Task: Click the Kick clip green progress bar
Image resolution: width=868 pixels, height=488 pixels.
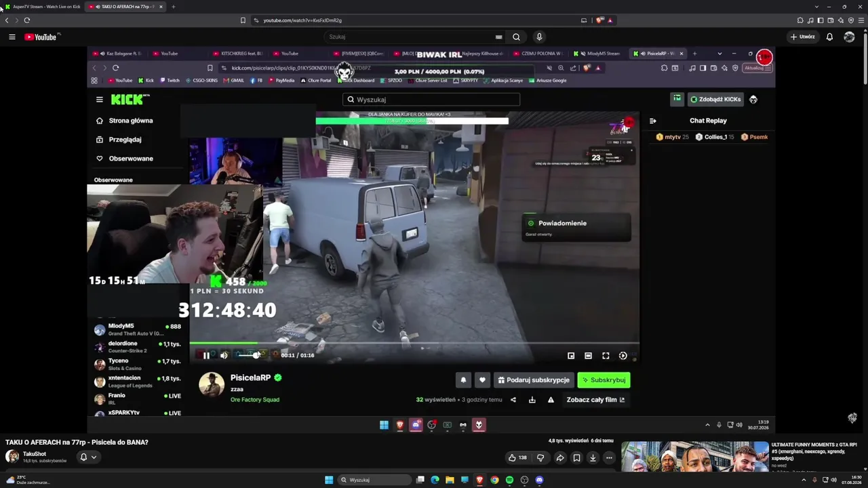Action: [223, 343]
